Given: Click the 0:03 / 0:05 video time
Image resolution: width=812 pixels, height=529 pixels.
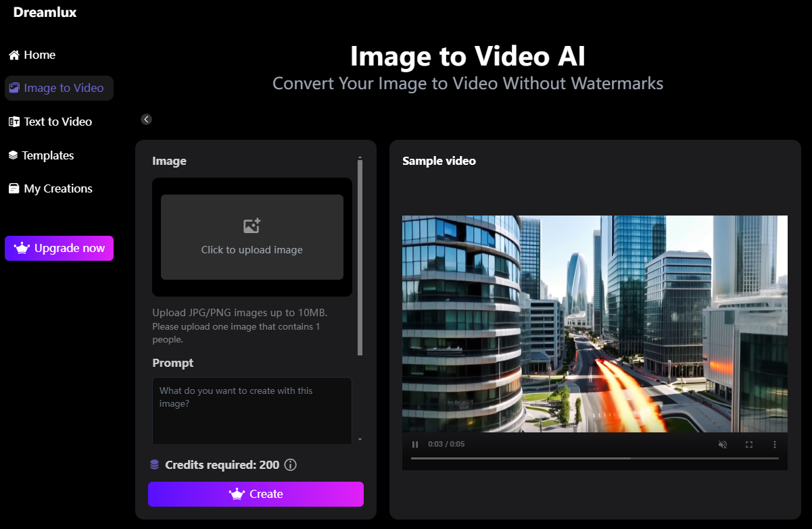Looking at the screenshot, I should 446,445.
